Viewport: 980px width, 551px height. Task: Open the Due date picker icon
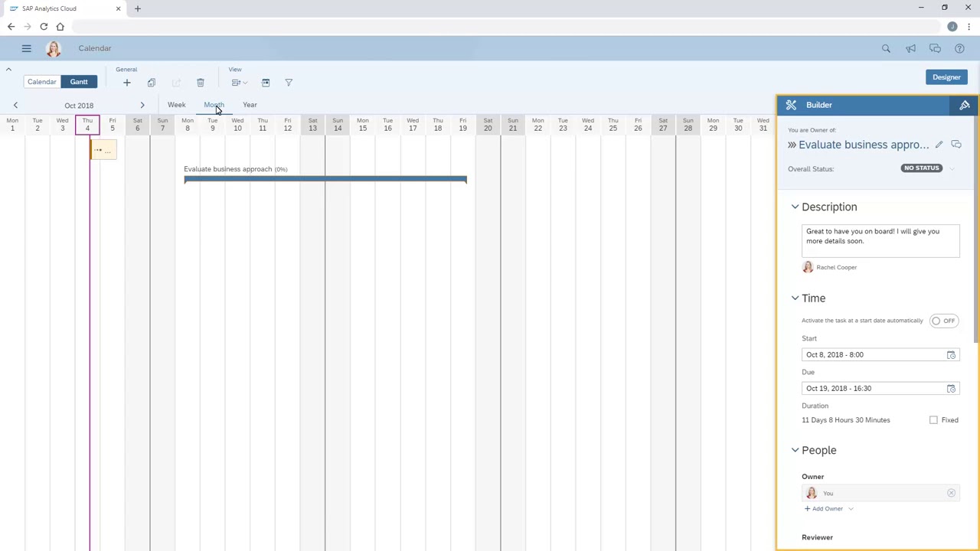point(951,389)
